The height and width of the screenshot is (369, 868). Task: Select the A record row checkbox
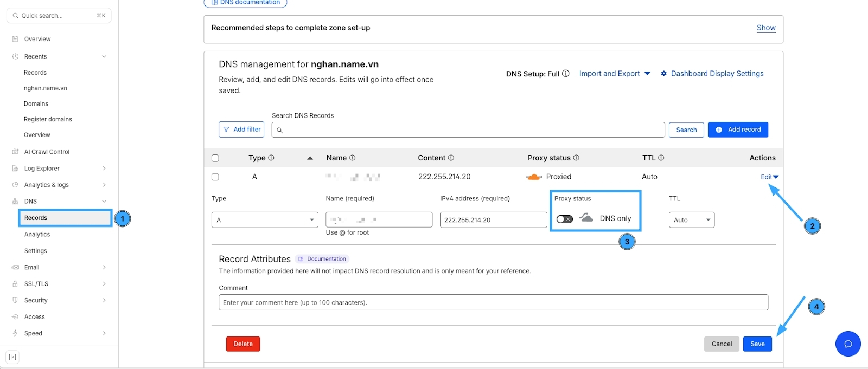tap(215, 177)
